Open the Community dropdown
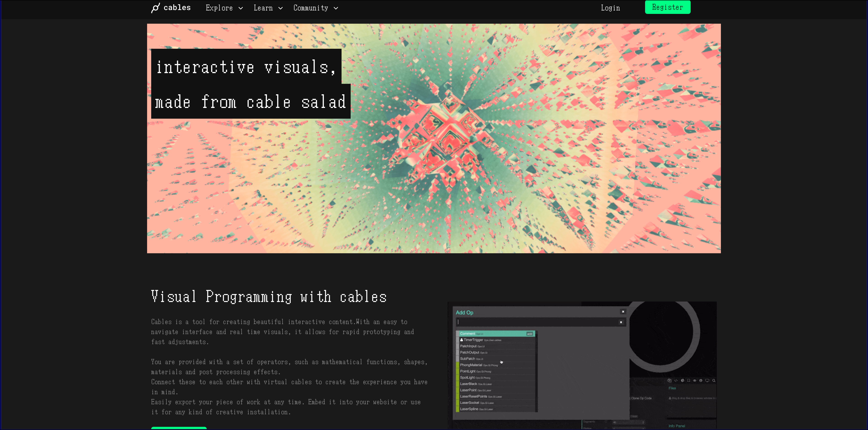 pyautogui.click(x=315, y=8)
